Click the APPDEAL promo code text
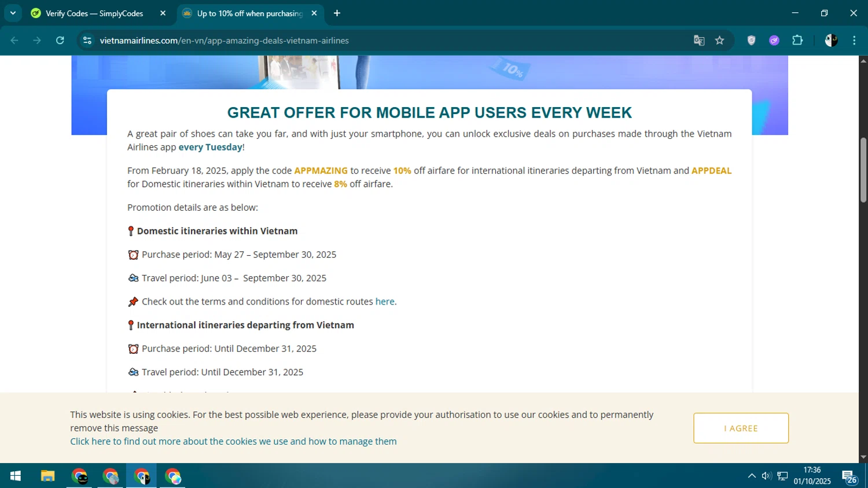Screen dimensions: 868x488 (x=711, y=171)
